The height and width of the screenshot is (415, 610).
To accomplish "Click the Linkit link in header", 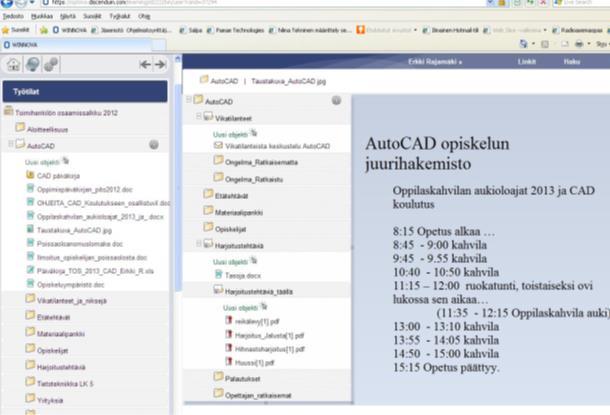I will [527, 61].
